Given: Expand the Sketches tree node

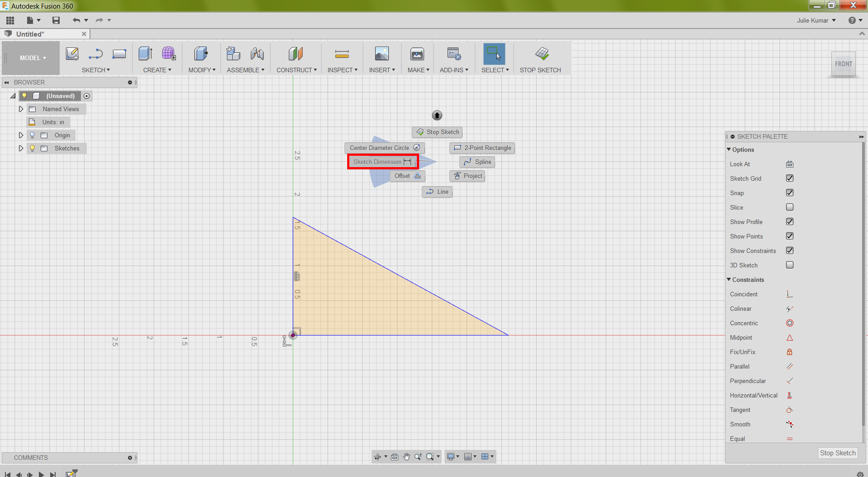Looking at the screenshot, I should [x=21, y=148].
